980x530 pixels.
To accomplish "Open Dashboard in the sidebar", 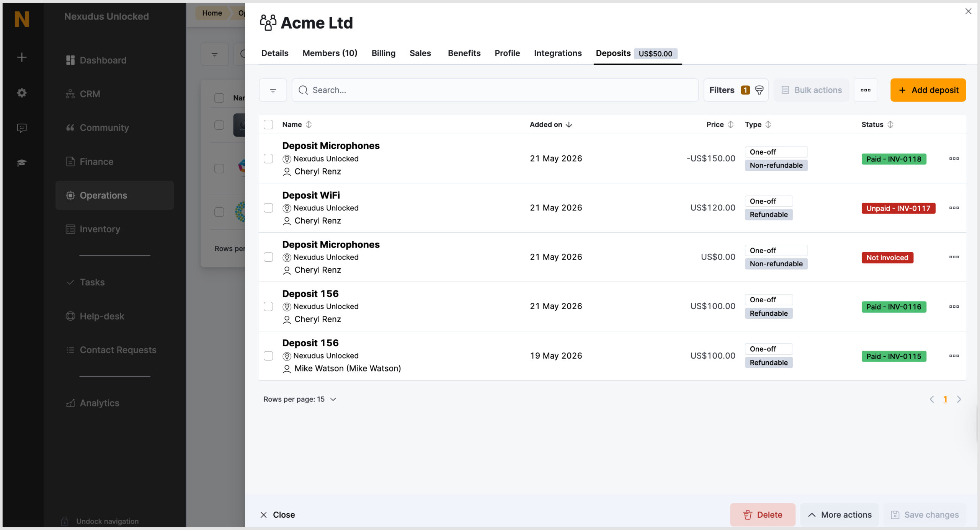I will pos(115,60).
